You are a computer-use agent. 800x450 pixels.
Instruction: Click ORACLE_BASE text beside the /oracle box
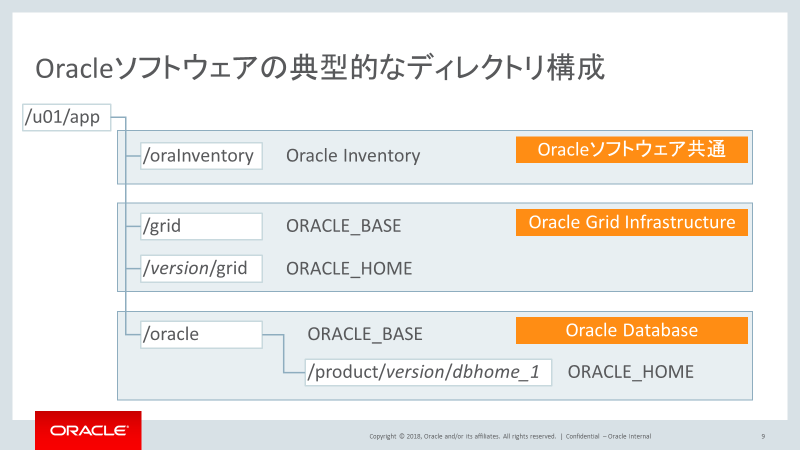[x=365, y=334]
